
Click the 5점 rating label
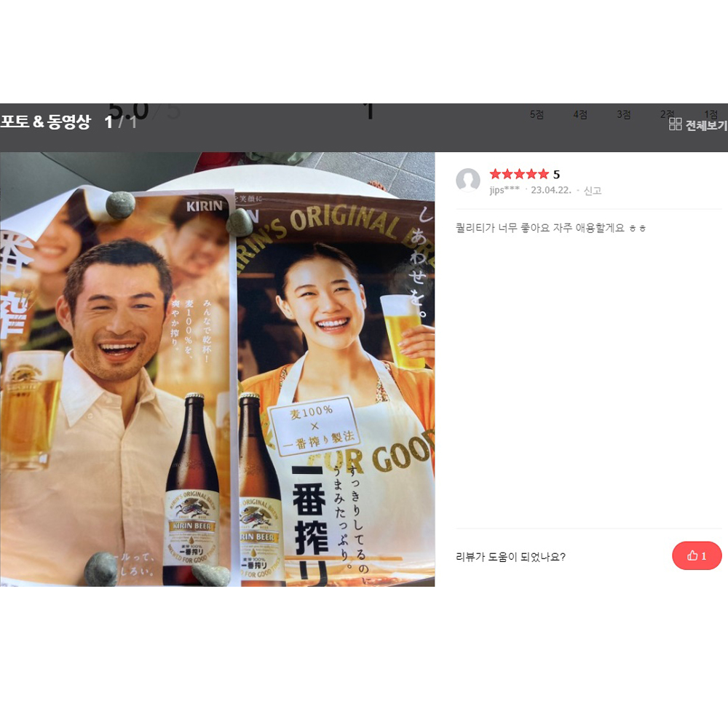point(537,114)
